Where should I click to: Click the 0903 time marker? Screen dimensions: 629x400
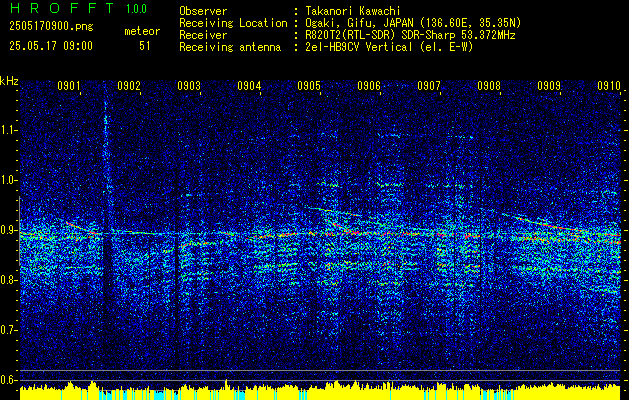click(189, 85)
